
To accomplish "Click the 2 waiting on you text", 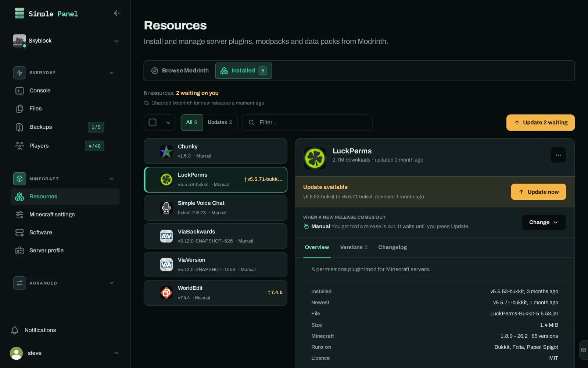I will 197,93.
